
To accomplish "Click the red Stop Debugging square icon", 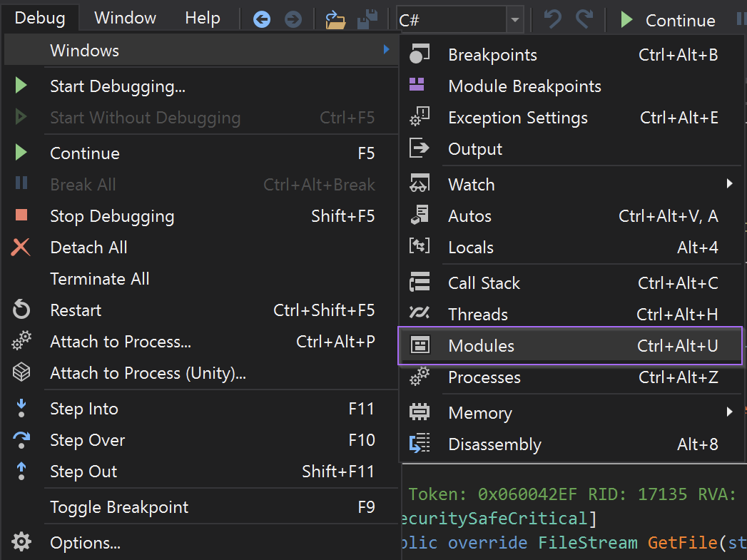I will pos(21,215).
